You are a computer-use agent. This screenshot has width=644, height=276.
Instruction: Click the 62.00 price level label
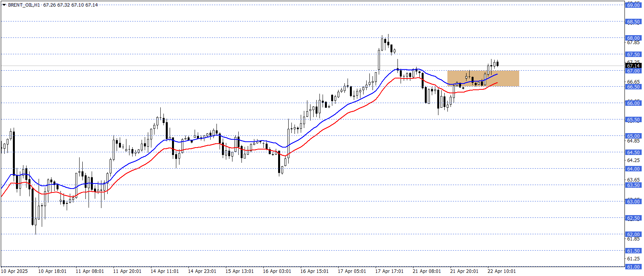click(633, 234)
